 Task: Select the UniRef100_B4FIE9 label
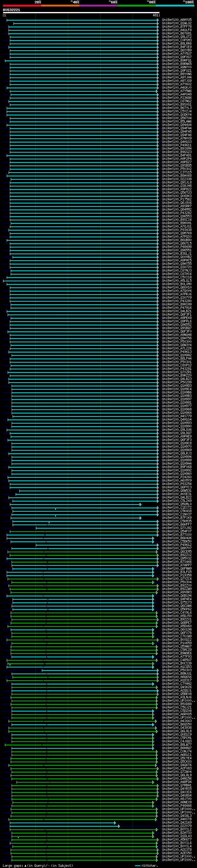click(x=177, y=47)
